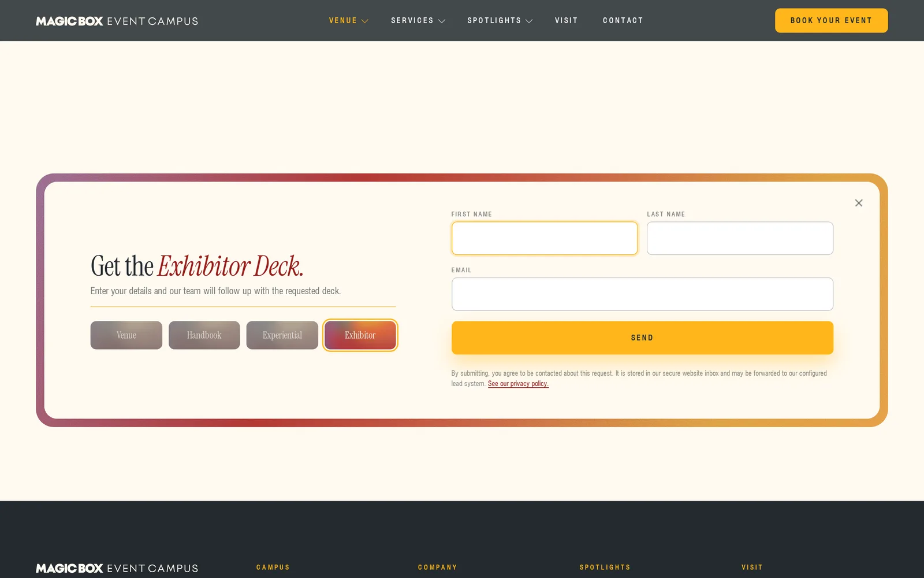
Task: Close the Exhibitor Deck form panel
Action: [x=859, y=203]
